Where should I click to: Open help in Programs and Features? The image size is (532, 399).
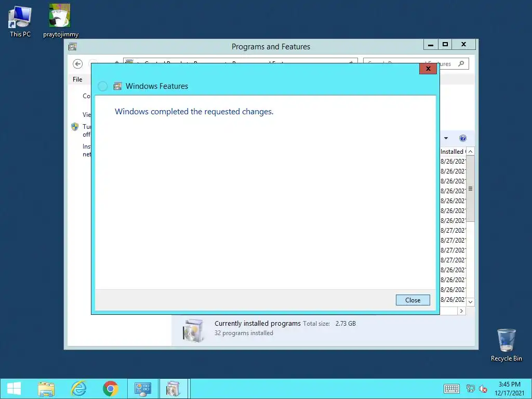coord(463,138)
